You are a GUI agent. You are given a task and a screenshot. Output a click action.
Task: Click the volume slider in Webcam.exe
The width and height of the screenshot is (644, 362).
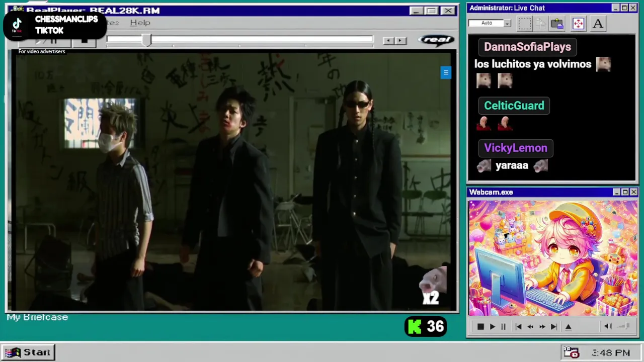[624, 326]
